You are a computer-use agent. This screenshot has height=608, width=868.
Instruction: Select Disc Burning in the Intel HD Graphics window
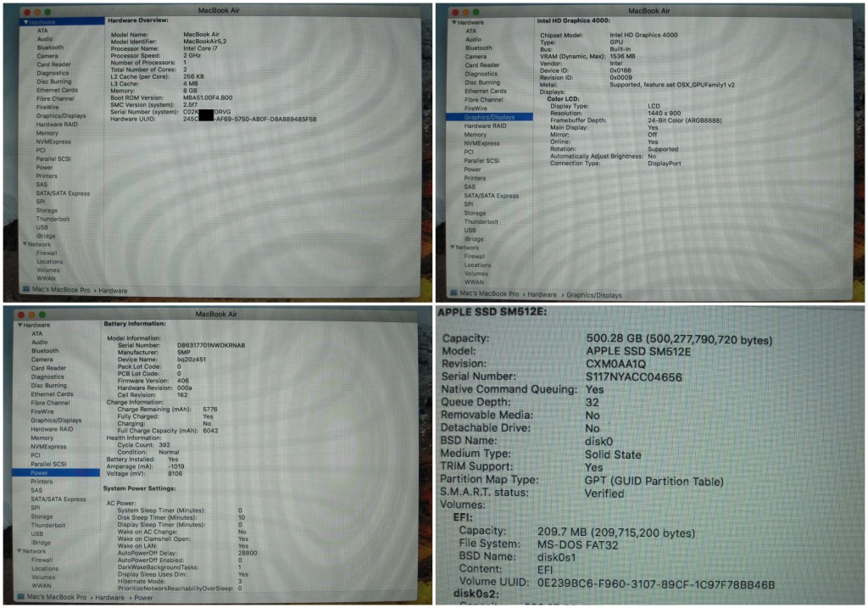pyautogui.click(x=482, y=82)
